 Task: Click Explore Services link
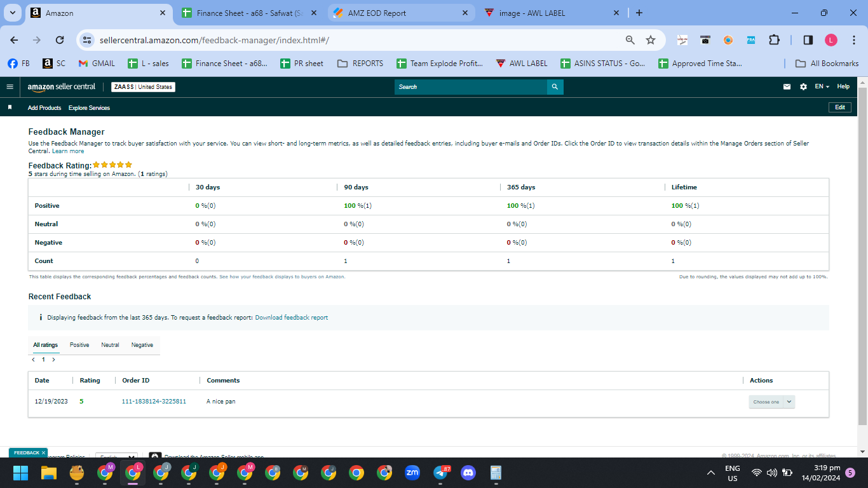point(89,108)
